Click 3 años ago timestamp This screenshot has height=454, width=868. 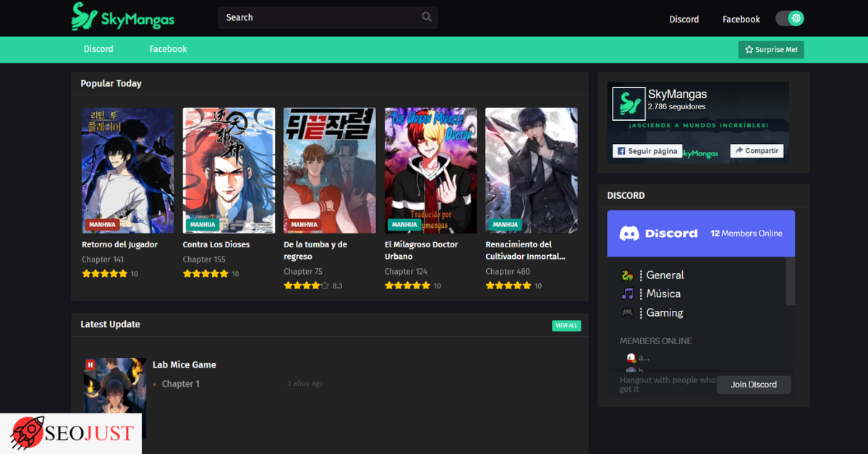coord(305,384)
